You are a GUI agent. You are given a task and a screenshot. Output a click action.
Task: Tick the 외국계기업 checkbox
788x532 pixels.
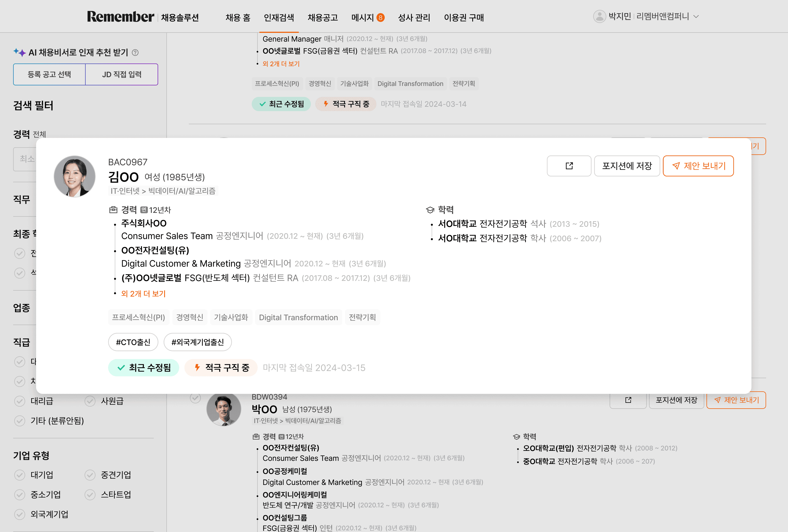click(20, 514)
